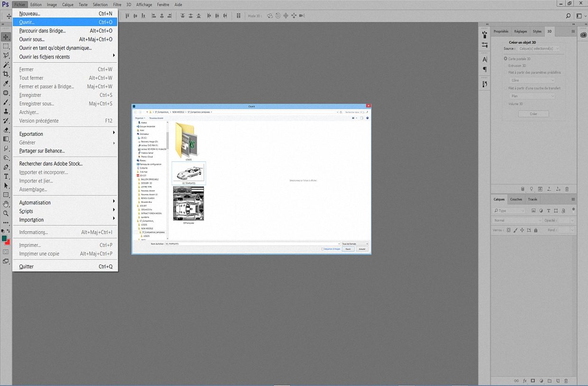
Task: Switch to the Tracés tab
Action: (533, 199)
